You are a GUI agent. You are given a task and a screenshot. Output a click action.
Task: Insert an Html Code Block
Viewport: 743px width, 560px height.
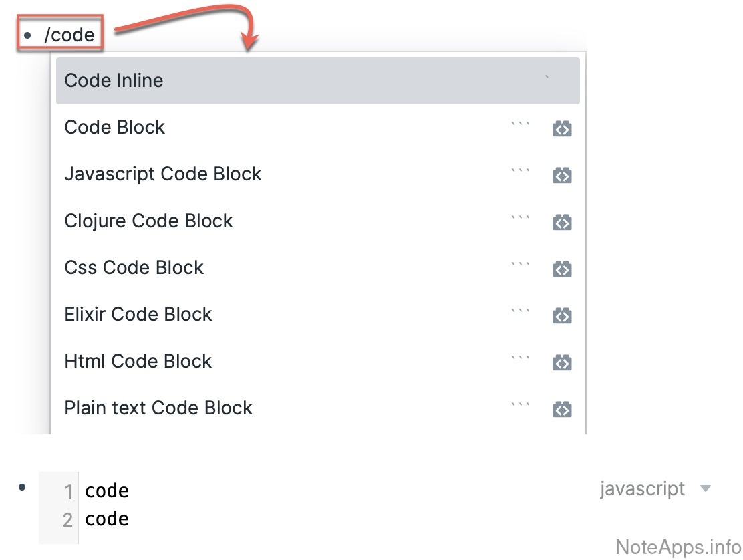pos(138,362)
